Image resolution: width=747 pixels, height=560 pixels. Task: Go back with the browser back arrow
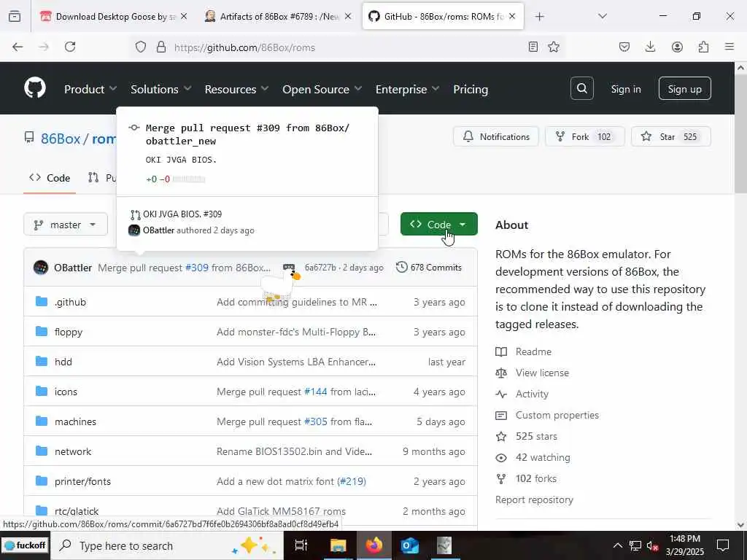[18, 47]
